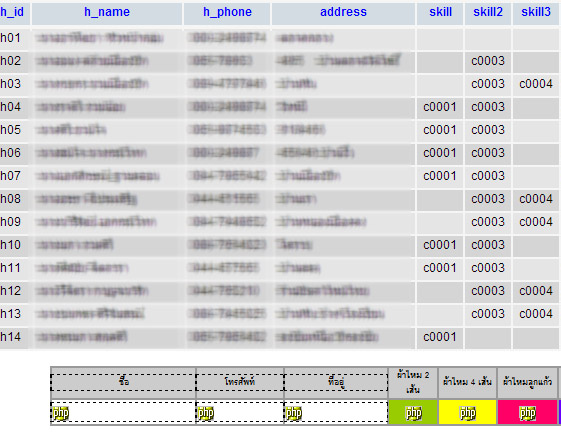
Task: Click PHP icon in address cell
Action: pos(294,413)
